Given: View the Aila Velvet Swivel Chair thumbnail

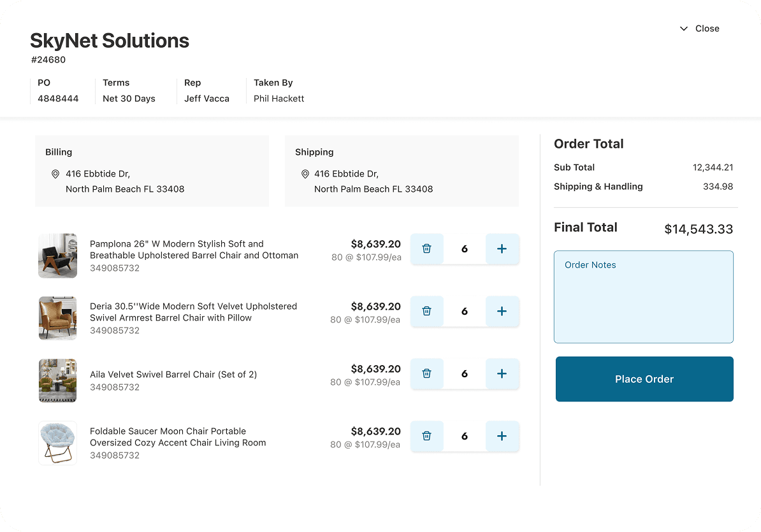Looking at the screenshot, I should point(58,381).
